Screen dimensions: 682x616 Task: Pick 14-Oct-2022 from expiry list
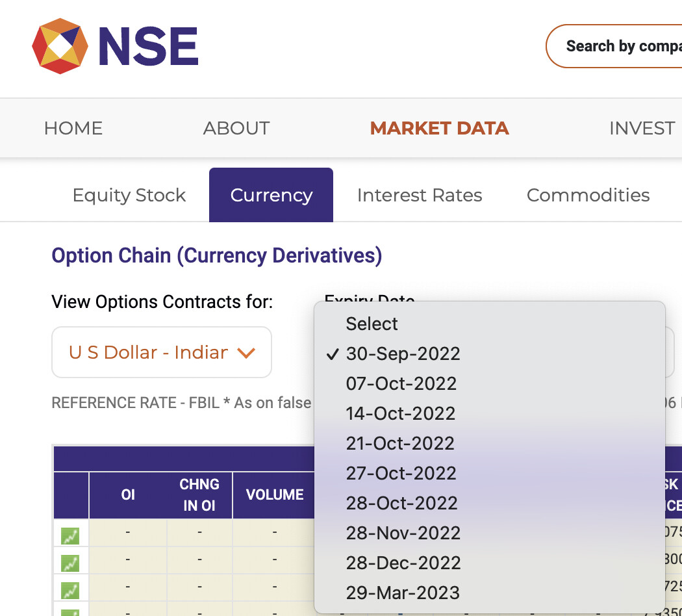coord(401,413)
